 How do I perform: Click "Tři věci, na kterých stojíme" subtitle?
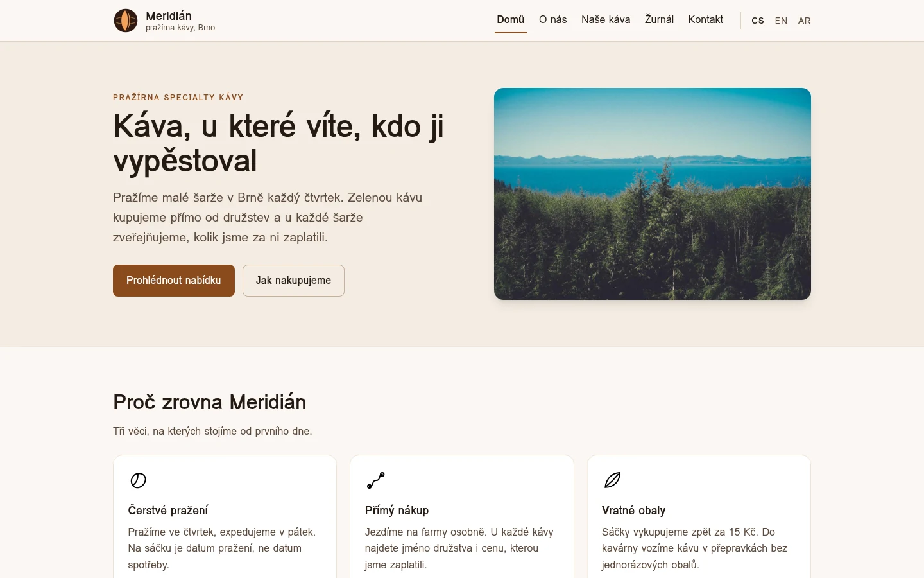point(212,432)
